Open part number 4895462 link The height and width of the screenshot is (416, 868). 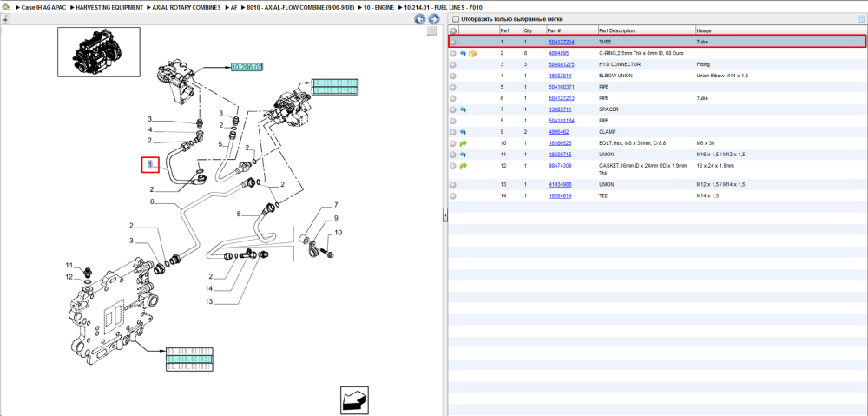560,132
